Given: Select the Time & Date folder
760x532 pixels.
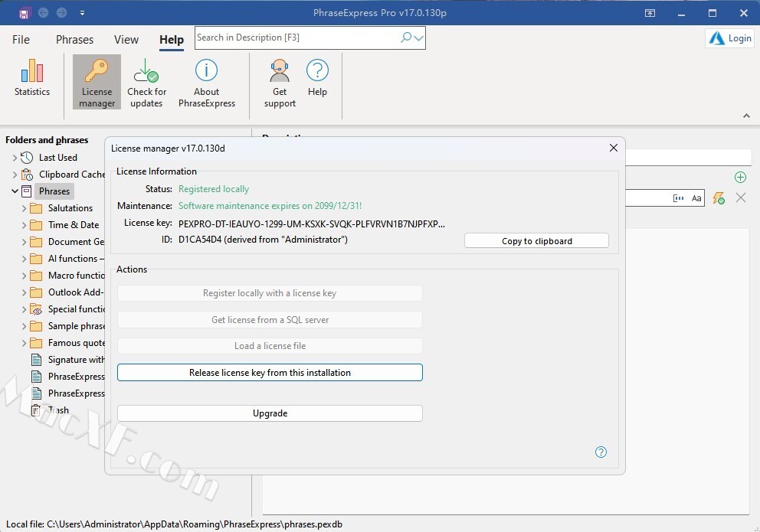Looking at the screenshot, I should (x=74, y=225).
